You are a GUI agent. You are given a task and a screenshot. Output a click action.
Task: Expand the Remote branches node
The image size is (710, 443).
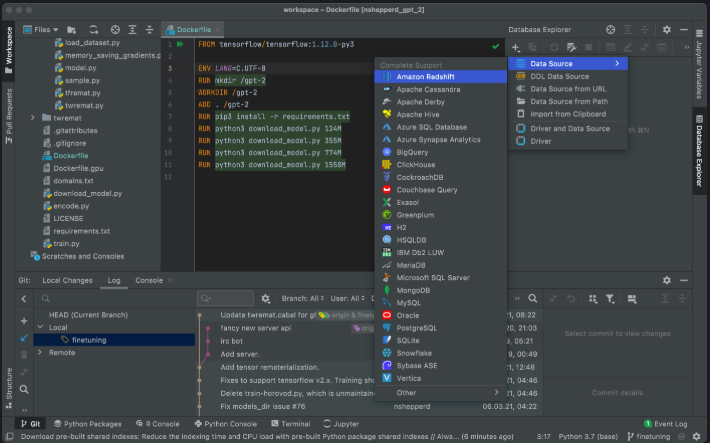coord(40,352)
